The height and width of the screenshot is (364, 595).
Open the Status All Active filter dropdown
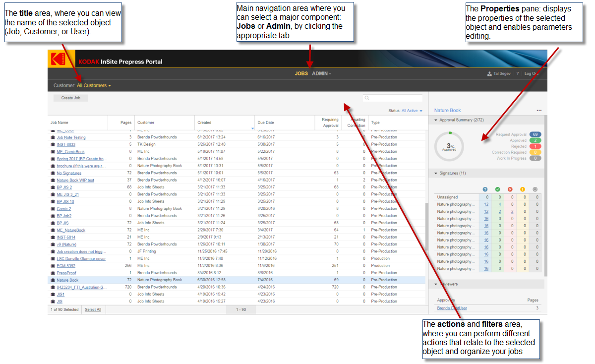(x=412, y=111)
